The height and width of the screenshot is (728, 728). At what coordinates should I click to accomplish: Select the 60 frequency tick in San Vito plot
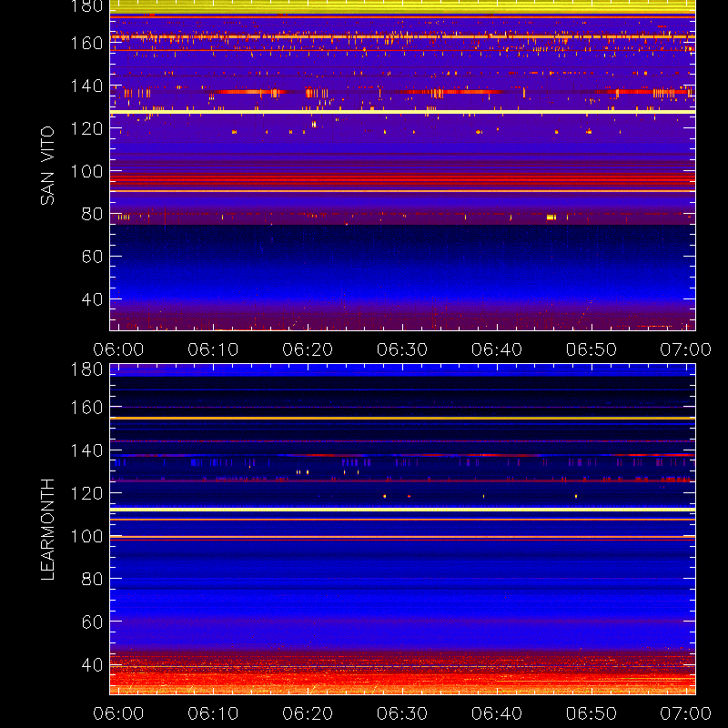click(x=92, y=257)
